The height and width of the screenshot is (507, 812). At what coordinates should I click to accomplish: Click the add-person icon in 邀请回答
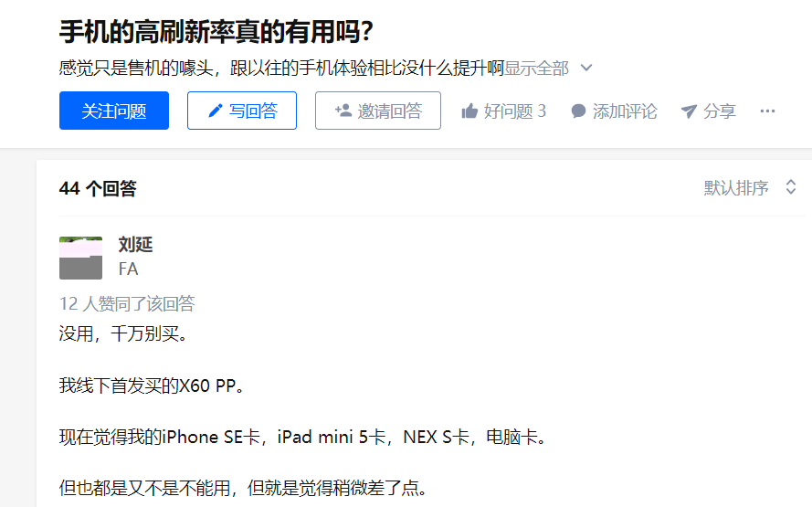343,111
